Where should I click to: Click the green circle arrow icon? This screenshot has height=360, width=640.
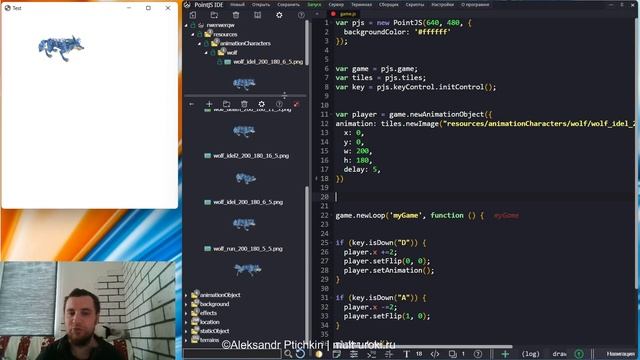point(579,354)
